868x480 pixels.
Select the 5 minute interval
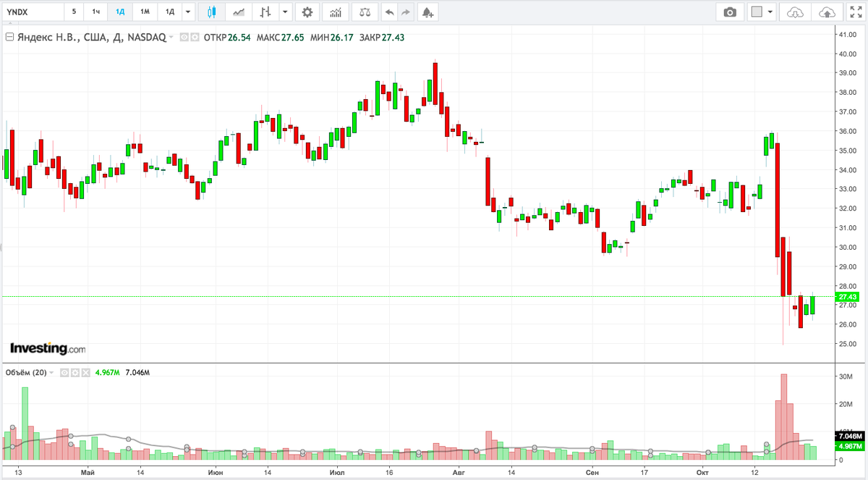click(74, 12)
